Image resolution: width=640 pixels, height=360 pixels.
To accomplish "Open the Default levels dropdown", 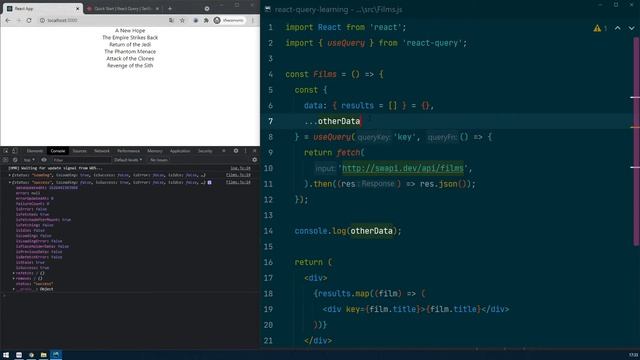I will click(128, 160).
